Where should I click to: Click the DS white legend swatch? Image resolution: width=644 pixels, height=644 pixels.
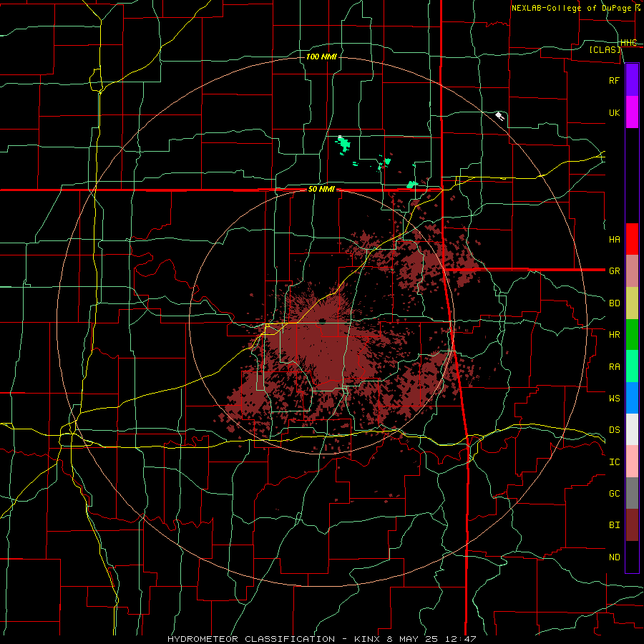pyautogui.click(x=632, y=429)
